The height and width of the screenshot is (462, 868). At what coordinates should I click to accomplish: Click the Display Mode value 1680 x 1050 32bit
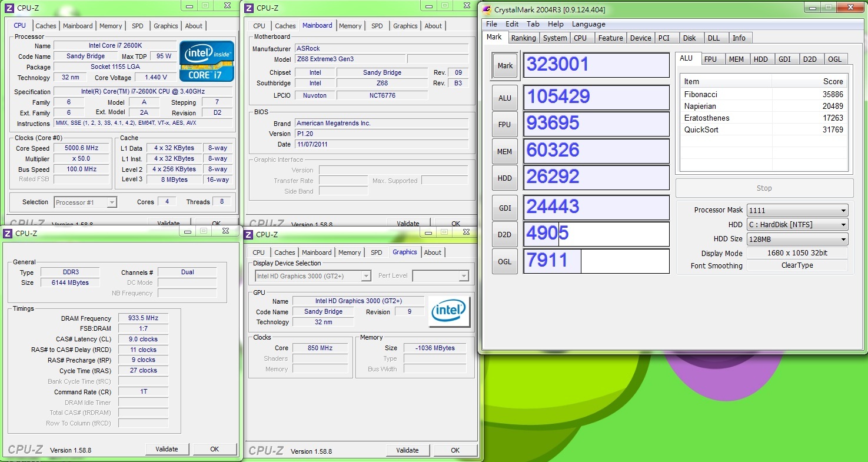click(797, 253)
